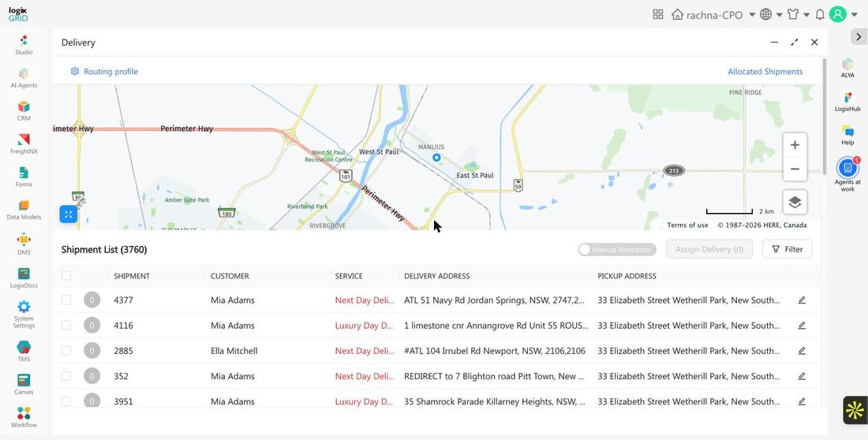Click West St Paul map label
This screenshot has width=868, height=440.
pyautogui.click(x=379, y=151)
